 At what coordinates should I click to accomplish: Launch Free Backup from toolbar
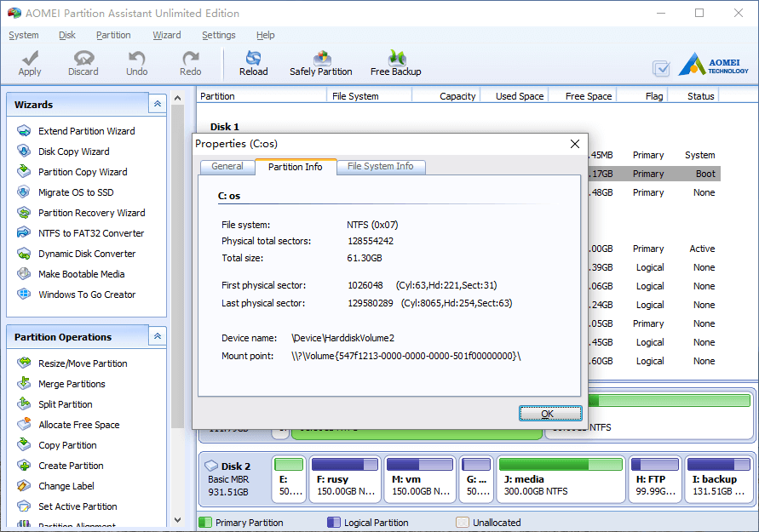point(395,63)
